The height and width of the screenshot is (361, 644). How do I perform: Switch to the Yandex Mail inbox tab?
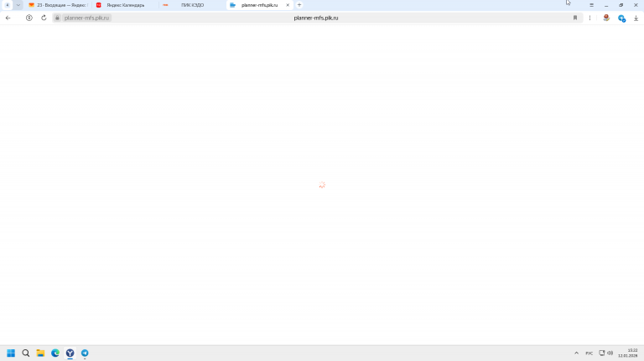(58, 5)
